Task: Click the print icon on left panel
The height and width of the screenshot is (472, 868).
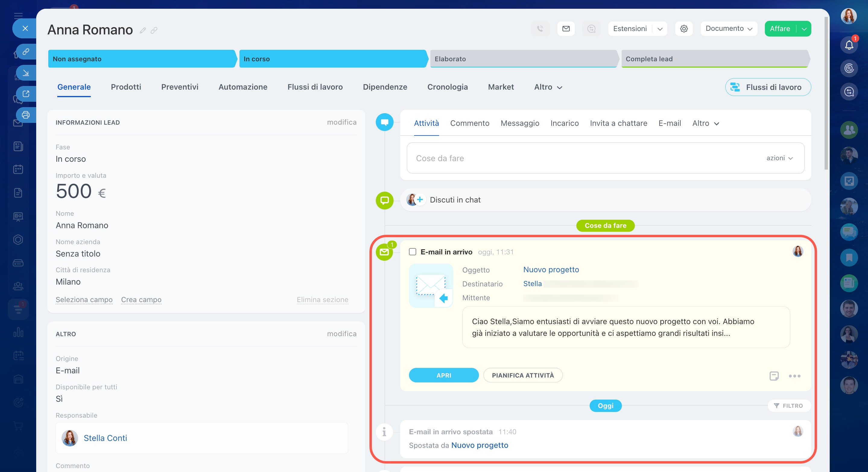Action: (26, 115)
